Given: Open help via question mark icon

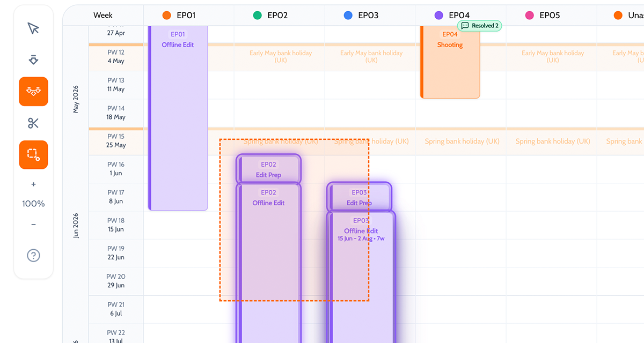Looking at the screenshot, I should click(33, 256).
